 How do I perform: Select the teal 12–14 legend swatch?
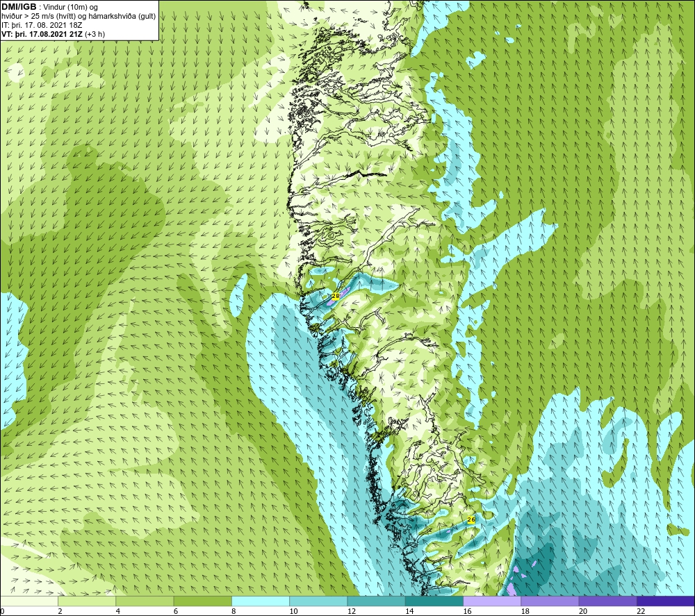pyautogui.click(x=376, y=601)
